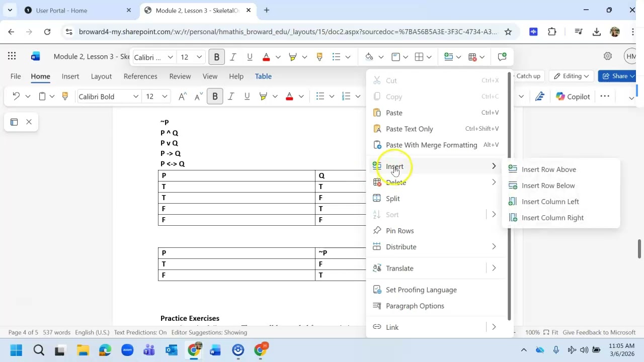Click the navigation pane icon at left
Image resolution: width=644 pixels, height=362 pixels.
14,122
